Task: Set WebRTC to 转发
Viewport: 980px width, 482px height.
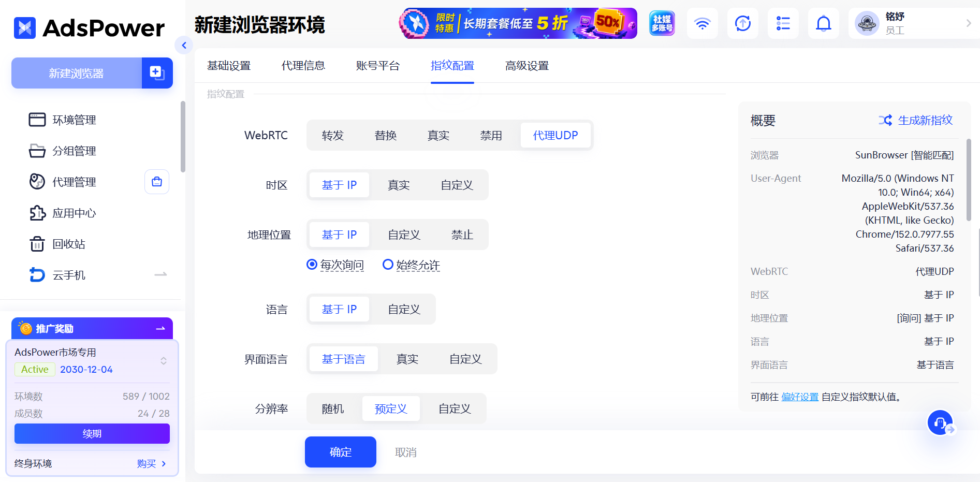Action: (x=333, y=135)
